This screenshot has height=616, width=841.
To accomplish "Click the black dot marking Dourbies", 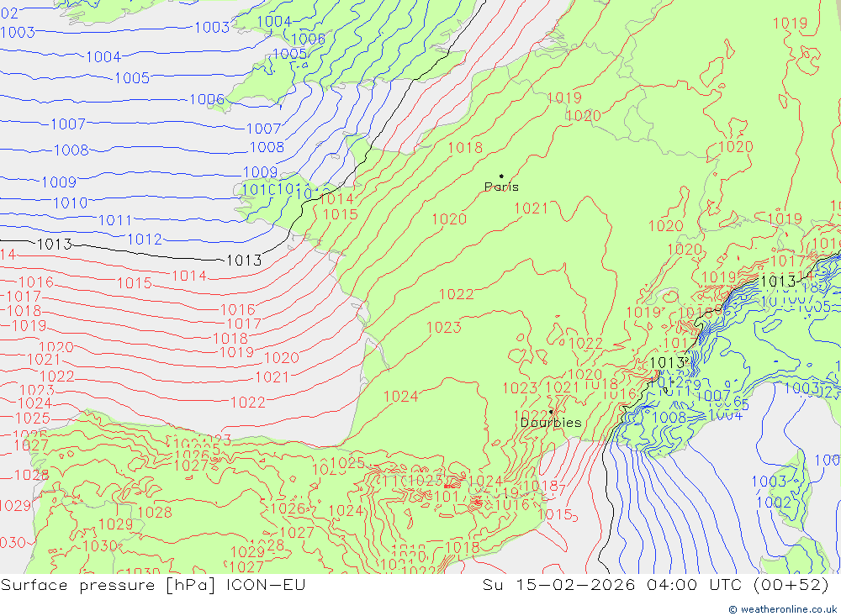I will point(551,412).
